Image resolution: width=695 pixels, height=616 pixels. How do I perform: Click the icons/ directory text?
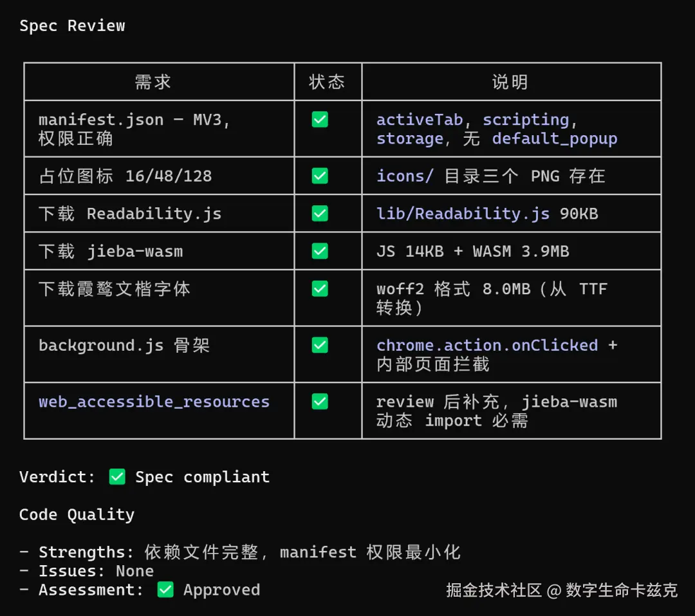point(405,176)
